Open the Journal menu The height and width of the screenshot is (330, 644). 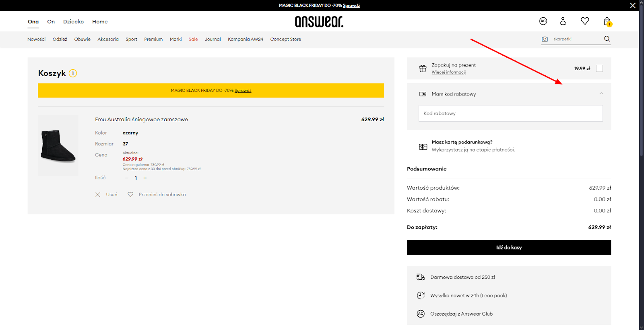click(x=213, y=39)
